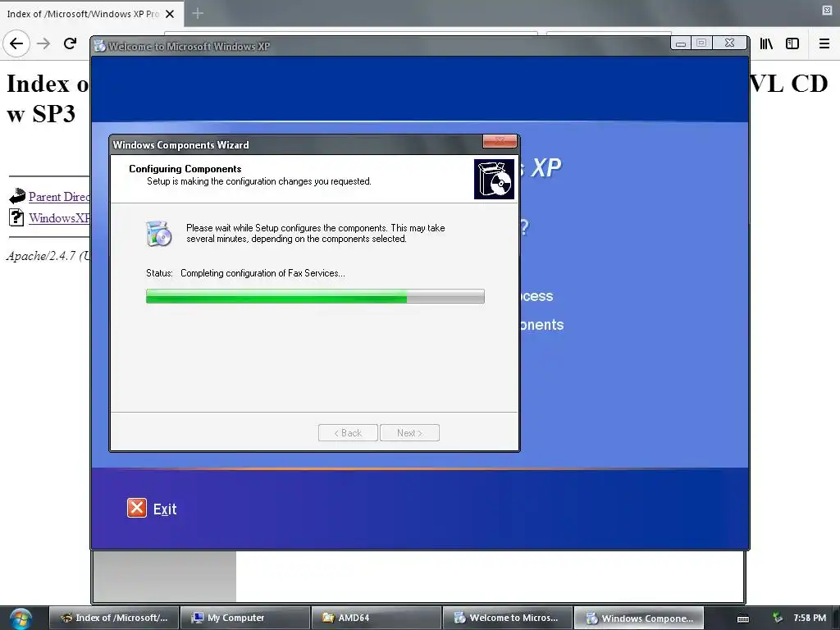Switch to Index of /Microsoft taskbar button
The image size is (840, 630).
coord(114,618)
